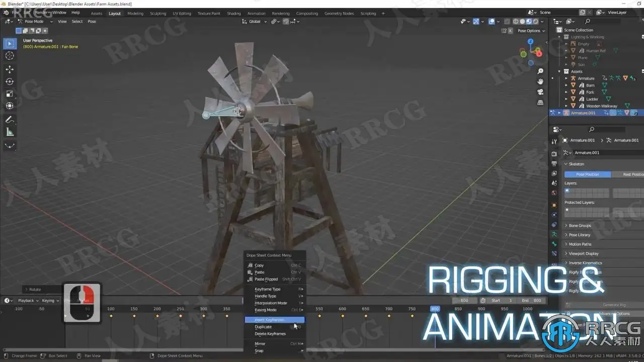The height and width of the screenshot is (362, 644).
Task: Click Duplicate in Dope Sheet menu
Action: point(274,327)
